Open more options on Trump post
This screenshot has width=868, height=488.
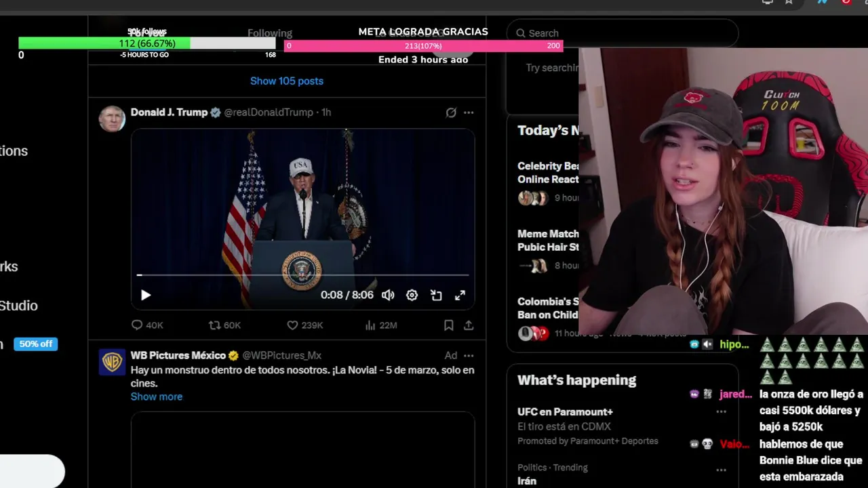click(469, 113)
